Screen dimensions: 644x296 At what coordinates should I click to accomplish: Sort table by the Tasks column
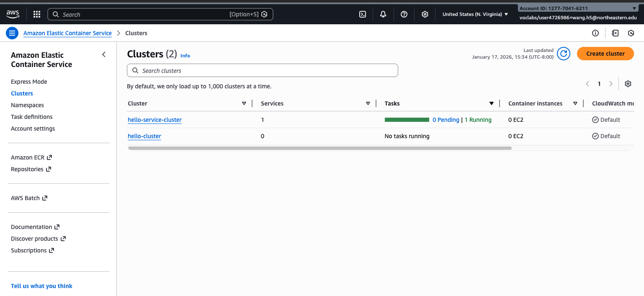[x=491, y=103]
